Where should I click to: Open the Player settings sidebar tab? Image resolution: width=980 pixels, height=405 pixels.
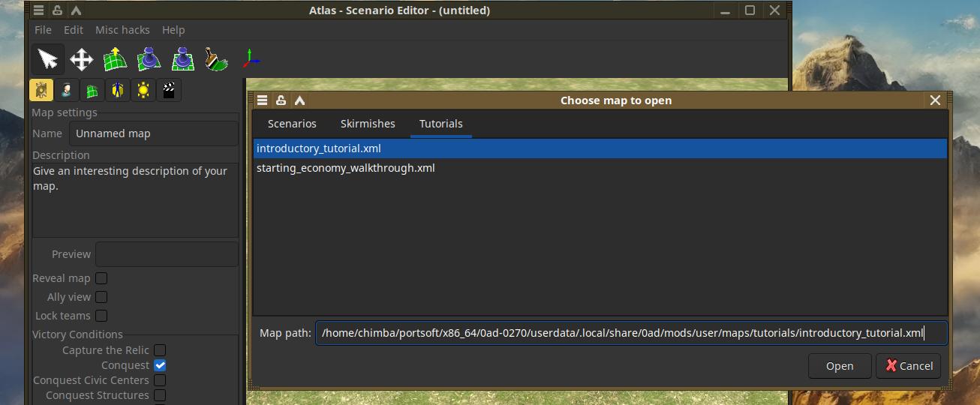point(67,90)
